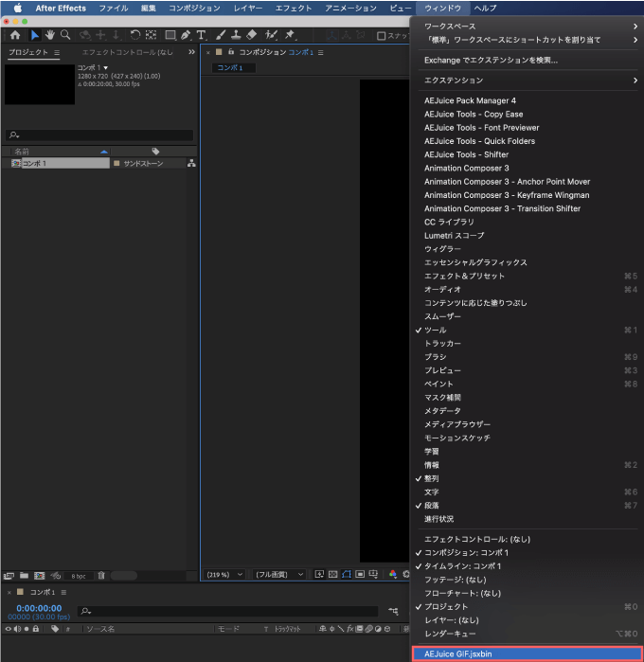Select the Clone Stamp tool

click(x=236, y=35)
